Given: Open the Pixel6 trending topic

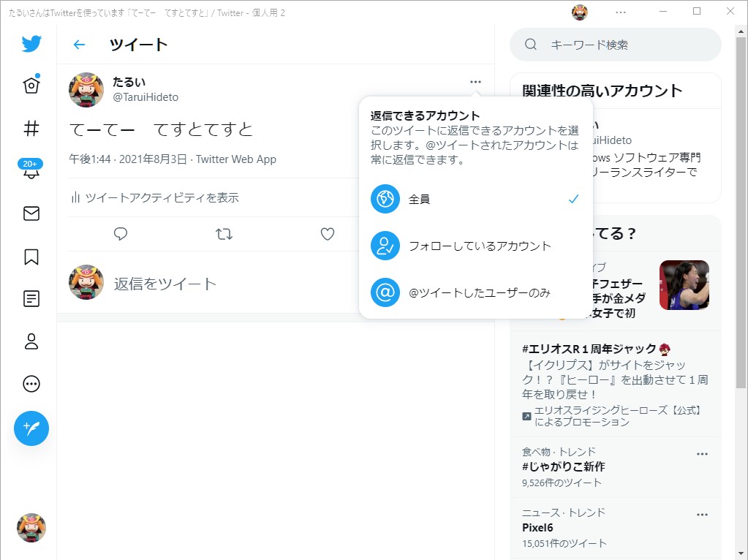Looking at the screenshot, I should point(537,528).
